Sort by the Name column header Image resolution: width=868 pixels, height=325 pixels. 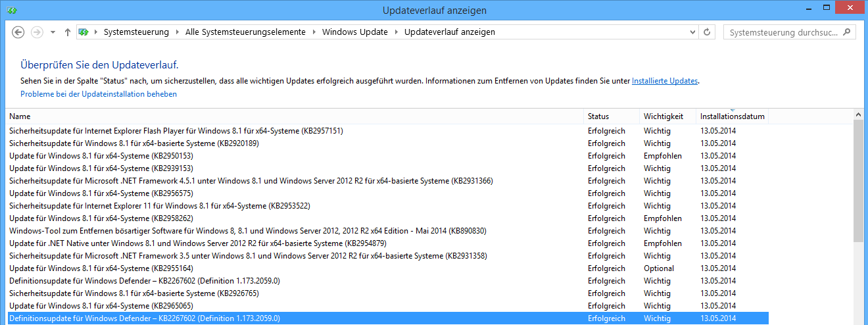point(295,116)
